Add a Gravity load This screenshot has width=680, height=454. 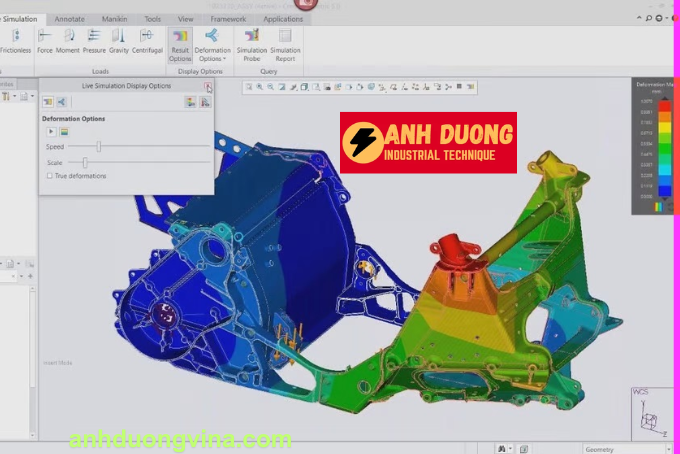pyautogui.click(x=119, y=39)
